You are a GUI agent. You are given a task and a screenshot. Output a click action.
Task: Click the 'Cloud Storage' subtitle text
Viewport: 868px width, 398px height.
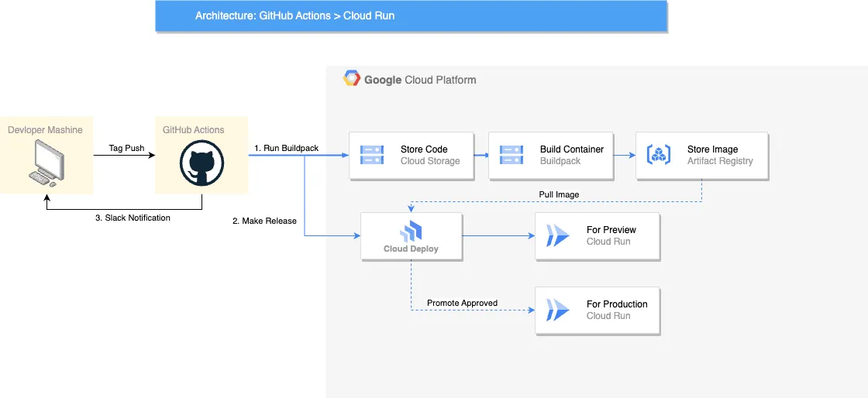click(430, 161)
